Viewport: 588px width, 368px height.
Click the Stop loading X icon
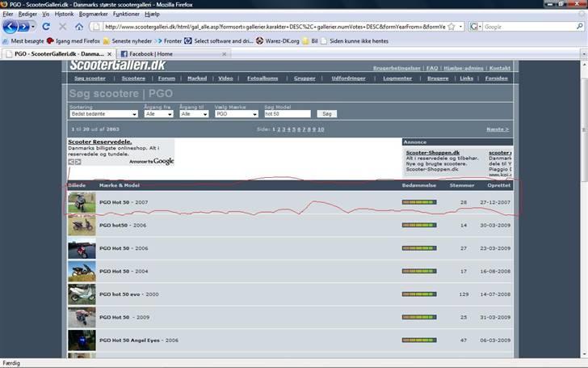point(62,26)
